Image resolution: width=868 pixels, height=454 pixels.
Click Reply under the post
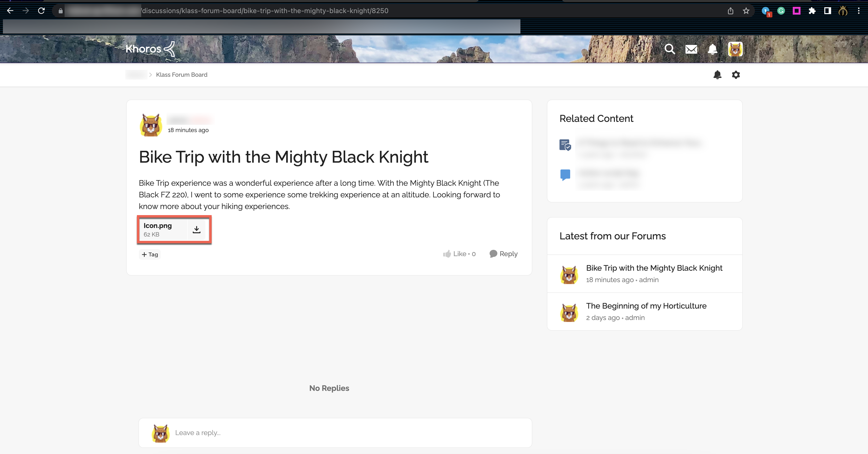[503, 254]
